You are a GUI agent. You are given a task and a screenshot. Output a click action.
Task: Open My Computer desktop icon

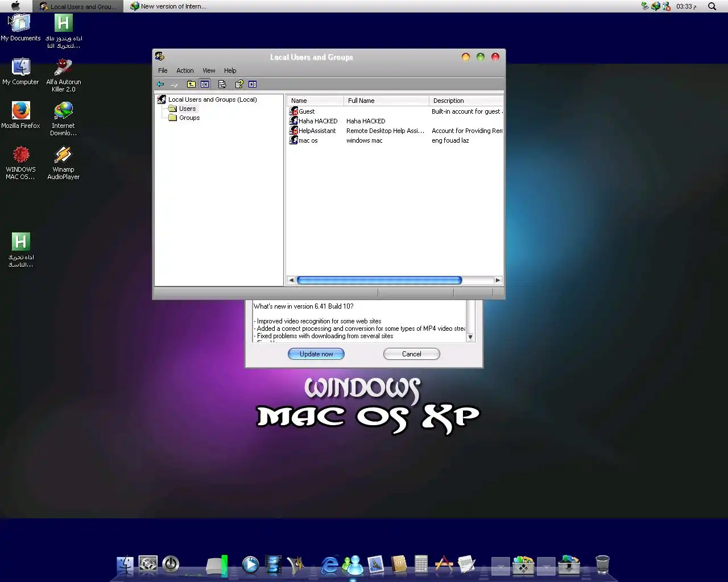20,72
